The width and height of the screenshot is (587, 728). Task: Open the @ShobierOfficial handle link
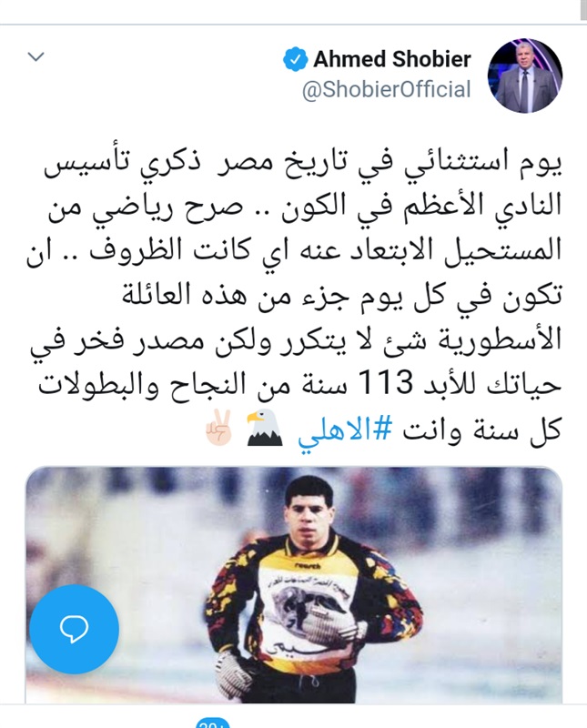[387, 89]
